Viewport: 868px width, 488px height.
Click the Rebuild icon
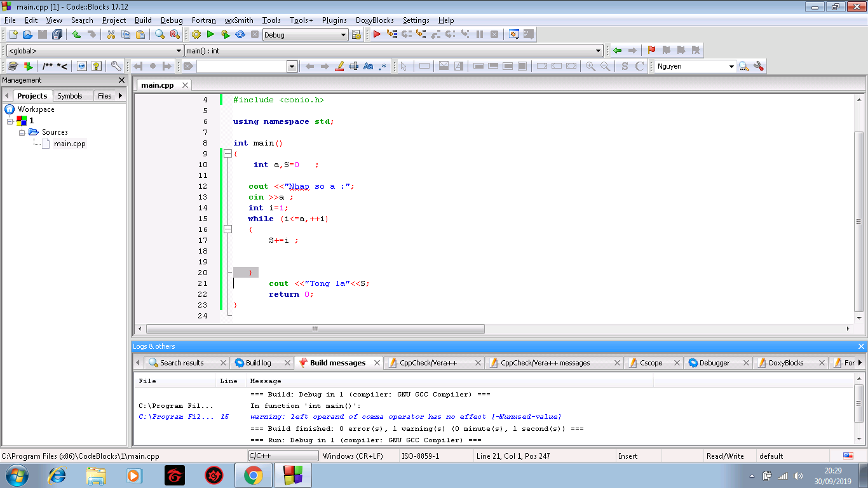(x=240, y=34)
